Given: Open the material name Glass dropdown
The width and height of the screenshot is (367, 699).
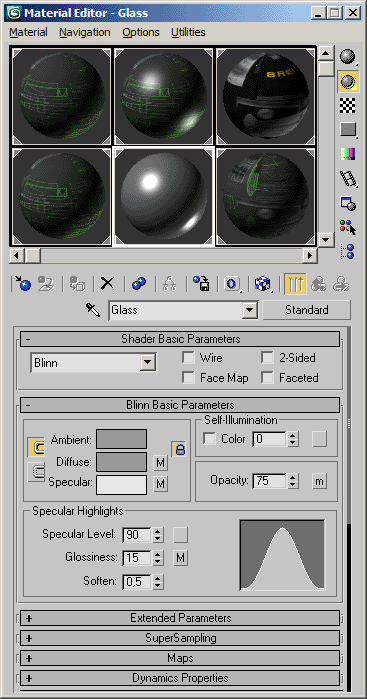Looking at the screenshot, I should [250, 310].
